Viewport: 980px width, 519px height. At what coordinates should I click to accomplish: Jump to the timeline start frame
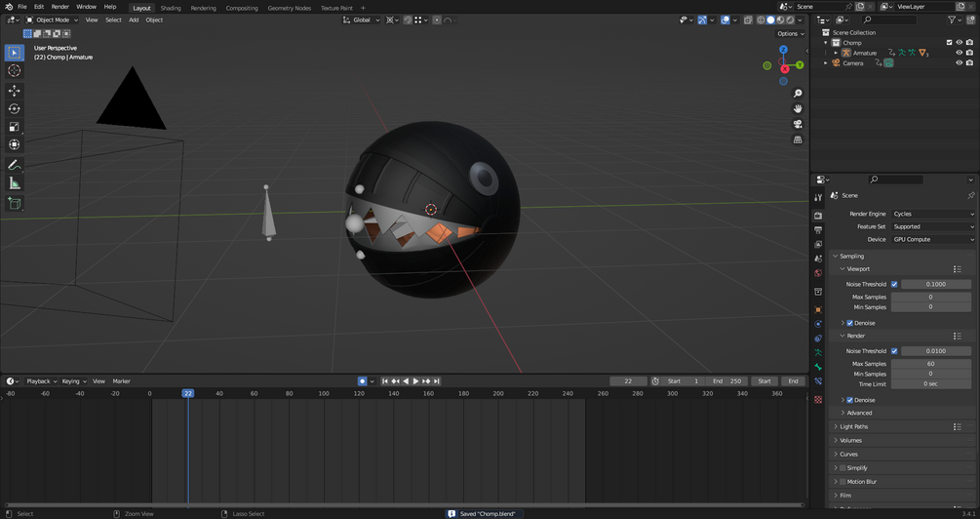click(x=385, y=380)
